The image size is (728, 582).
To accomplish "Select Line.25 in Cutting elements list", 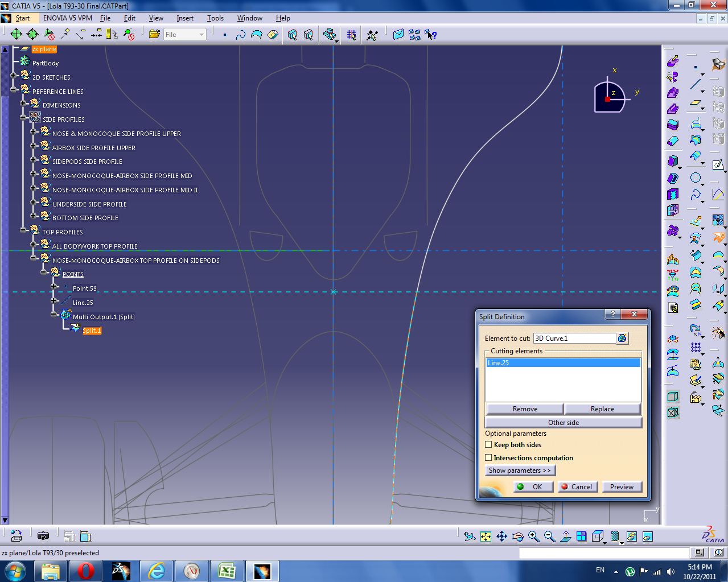I will (x=563, y=363).
